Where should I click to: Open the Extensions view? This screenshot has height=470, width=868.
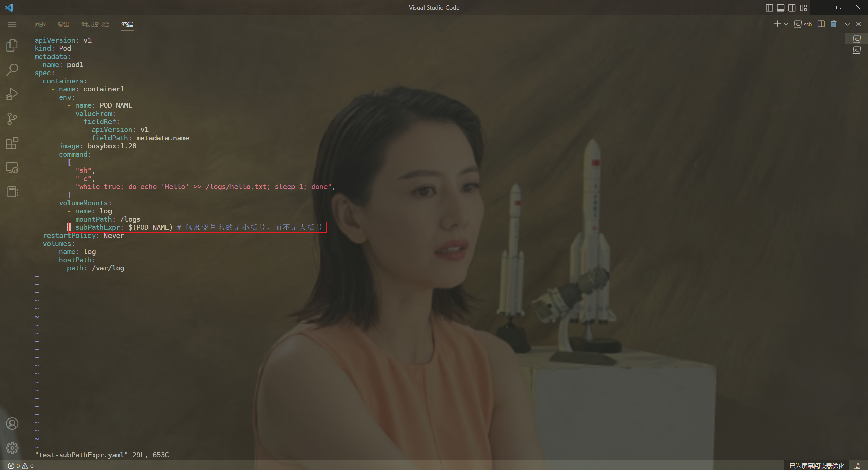coord(12,143)
